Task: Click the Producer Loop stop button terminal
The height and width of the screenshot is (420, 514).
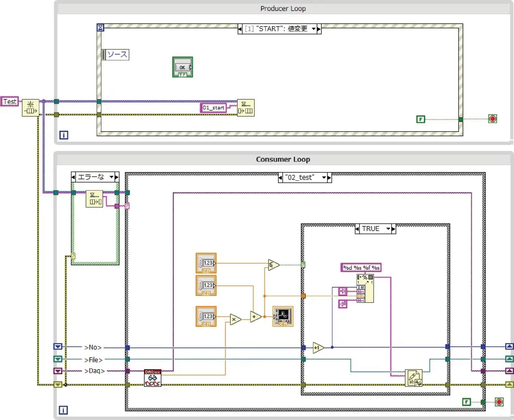Action: tap(493, 119)
